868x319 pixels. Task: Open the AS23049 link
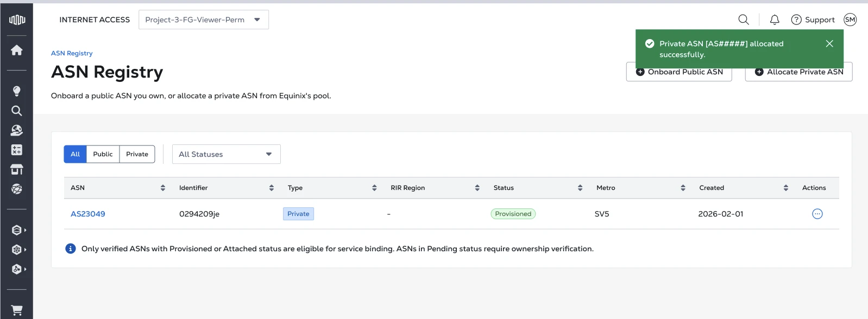tap(88, 214)
